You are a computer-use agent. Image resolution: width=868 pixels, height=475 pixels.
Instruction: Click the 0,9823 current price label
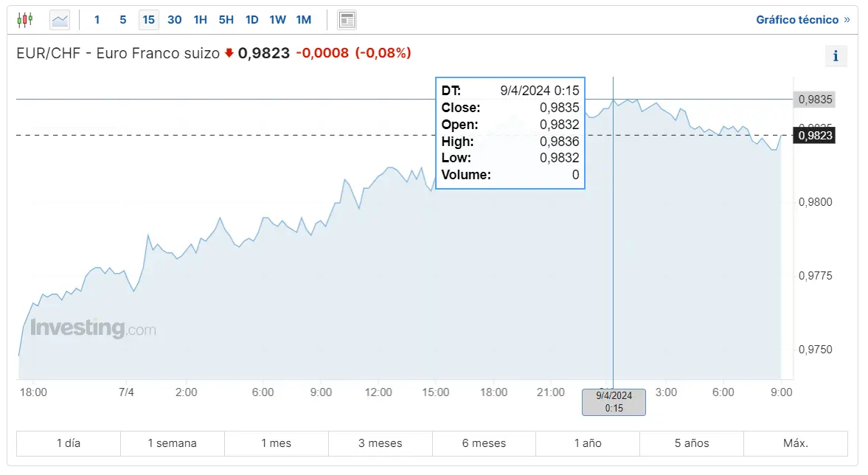tap(815, 136)
